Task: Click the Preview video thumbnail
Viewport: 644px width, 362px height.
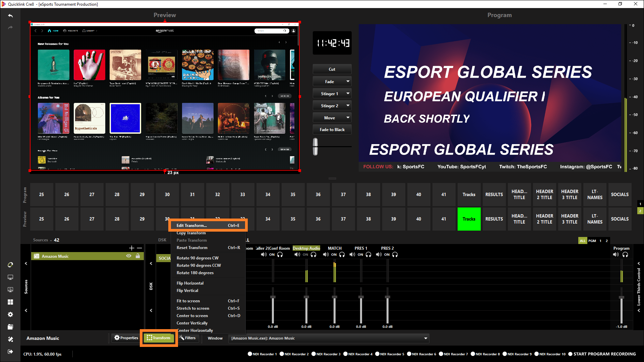Action: tap(165, 97)
